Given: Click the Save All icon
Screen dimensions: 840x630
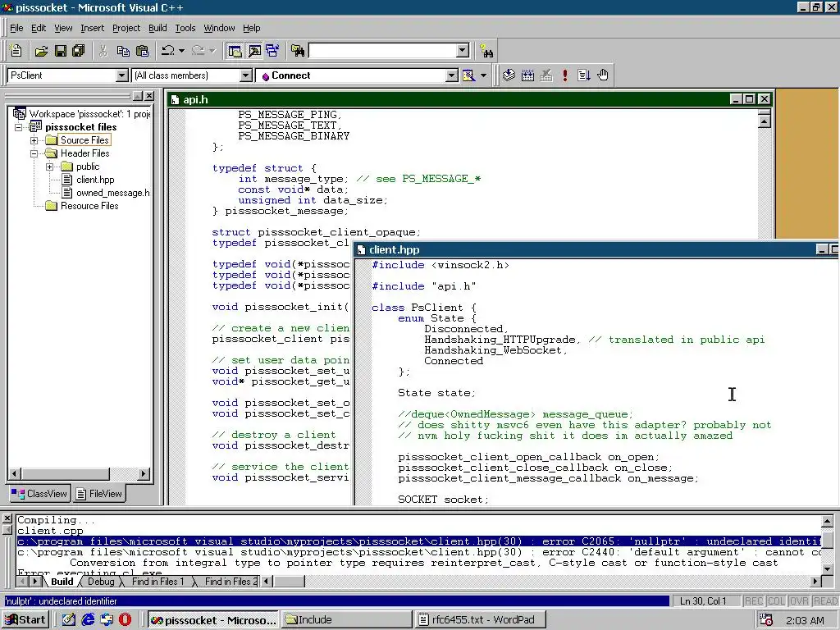Looking at the screenshot, I should tap(79, 51).
